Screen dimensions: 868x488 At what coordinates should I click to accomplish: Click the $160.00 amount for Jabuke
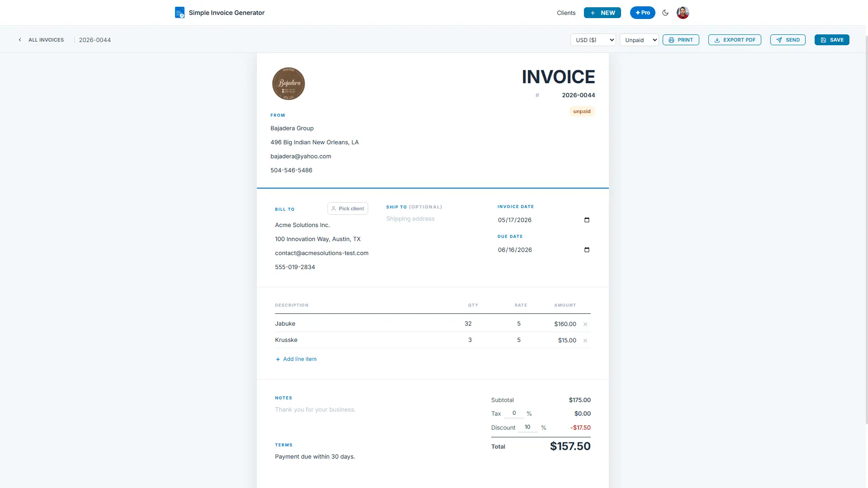pos(565,324)
